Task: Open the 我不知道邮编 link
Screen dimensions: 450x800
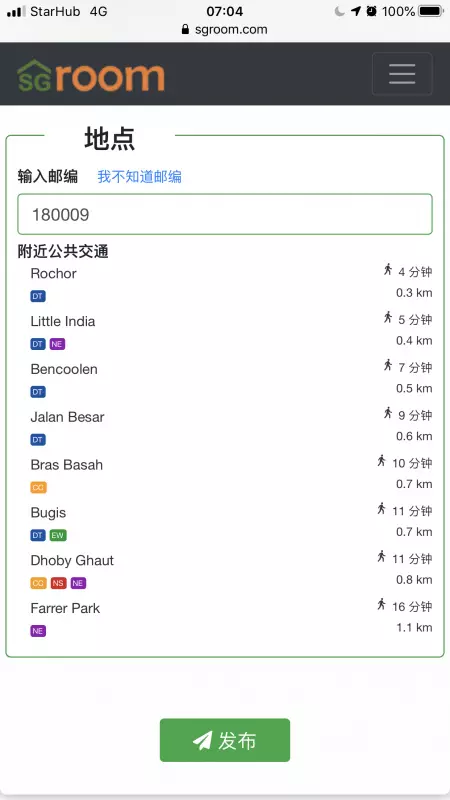Action: point(139,177)
